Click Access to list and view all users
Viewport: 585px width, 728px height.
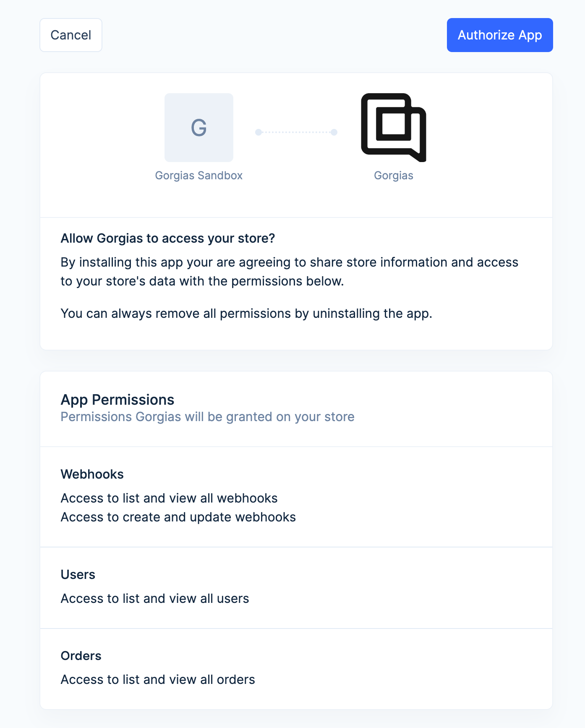point(155,599)
